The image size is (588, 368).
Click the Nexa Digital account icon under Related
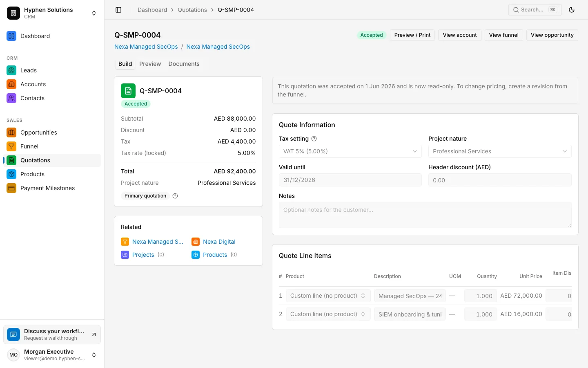196,242
